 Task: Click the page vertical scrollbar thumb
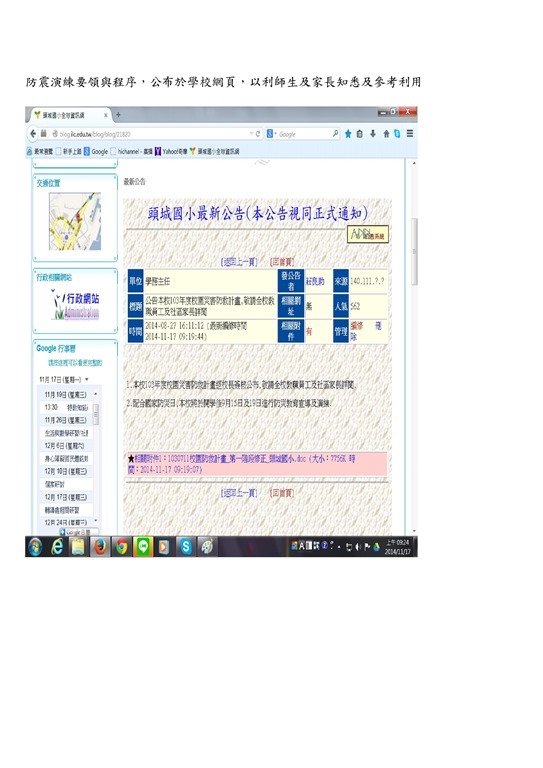point(414,251)
